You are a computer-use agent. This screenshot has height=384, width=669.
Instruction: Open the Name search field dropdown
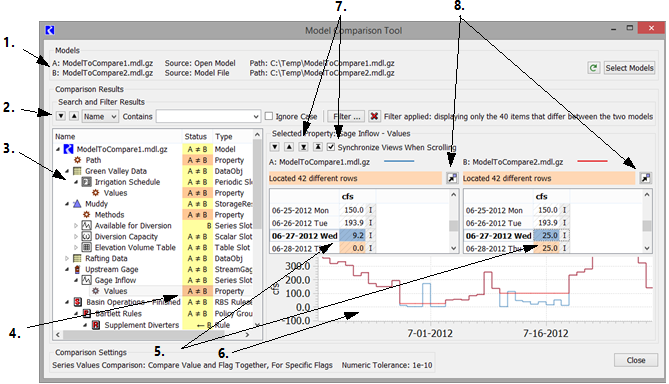100,116
